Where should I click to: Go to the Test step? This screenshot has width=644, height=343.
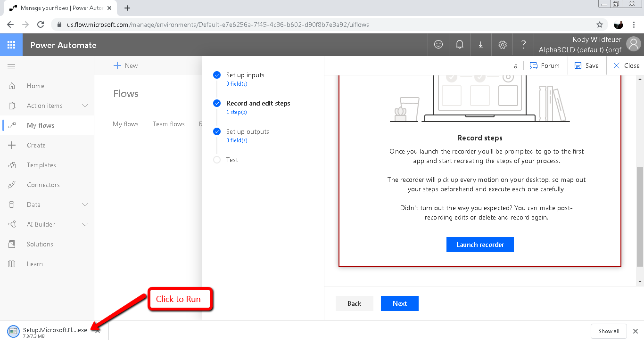(x=232, y=160)
